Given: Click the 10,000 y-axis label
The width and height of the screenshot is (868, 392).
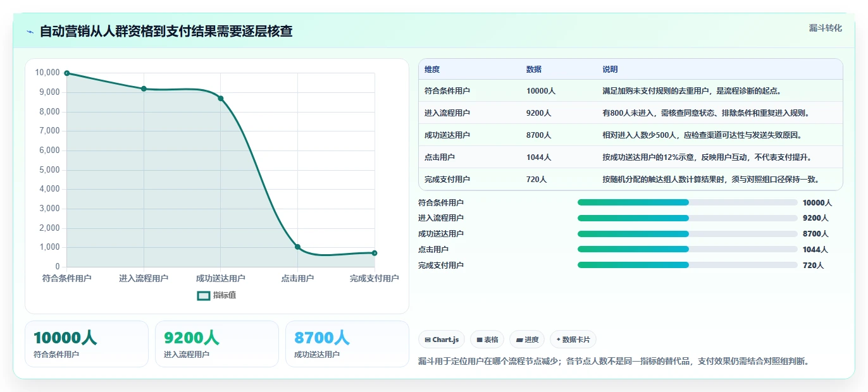Looking at the screenshot, I should (47, 73).
